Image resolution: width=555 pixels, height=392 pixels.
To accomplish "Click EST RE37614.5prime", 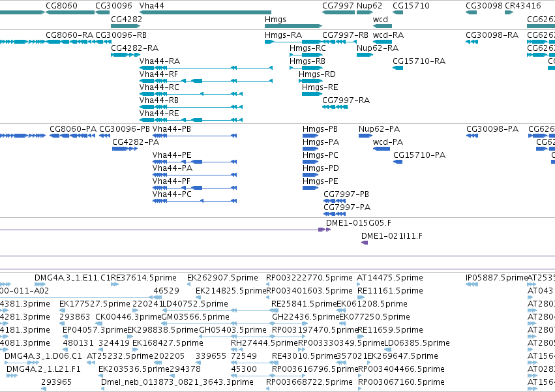I will [143, 278].
